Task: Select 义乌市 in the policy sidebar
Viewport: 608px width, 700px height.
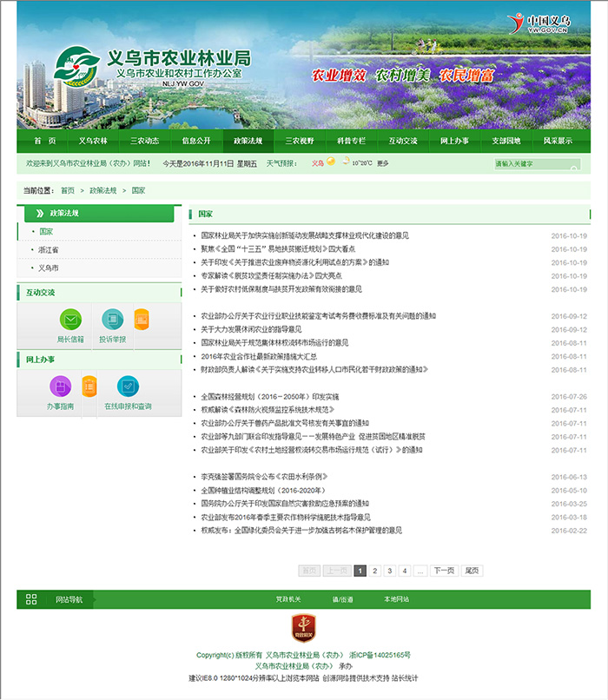Action: click(50, 267)
